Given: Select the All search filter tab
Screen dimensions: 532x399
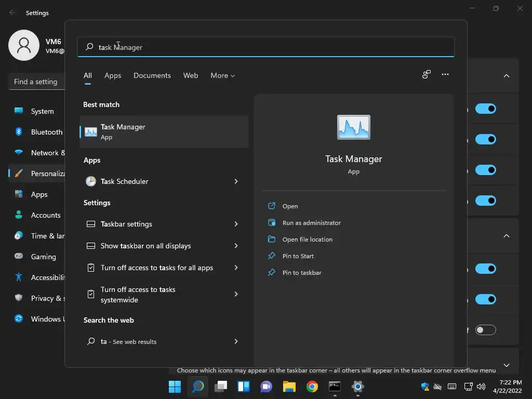Looking at the screenshot, I should click(x=87, y=76).
